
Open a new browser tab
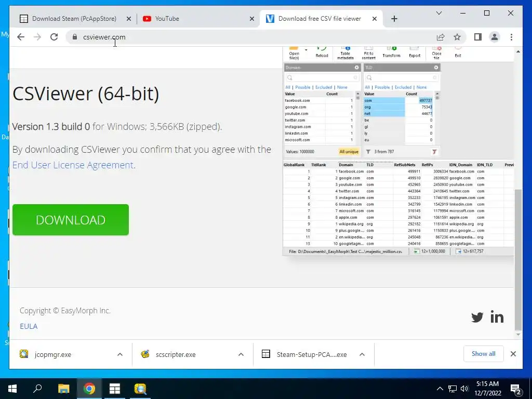pyautogui.click(x=394, y=19)
